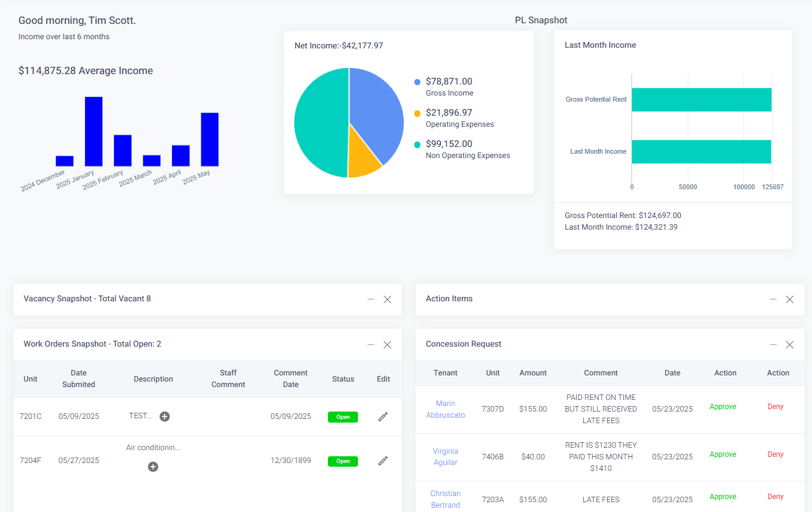Edit the 7204F air conditioning work order
812x512 pixels.
pyautogui.click(x=382, y=461)
